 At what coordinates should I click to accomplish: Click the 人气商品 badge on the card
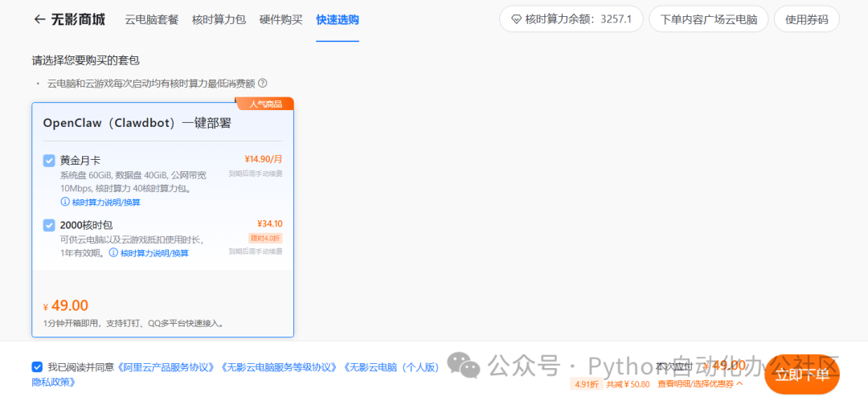click(x=264, y=104)
